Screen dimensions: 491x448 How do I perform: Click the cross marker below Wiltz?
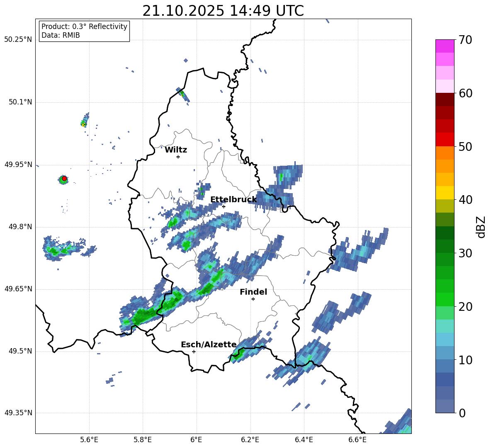(178, 157)
